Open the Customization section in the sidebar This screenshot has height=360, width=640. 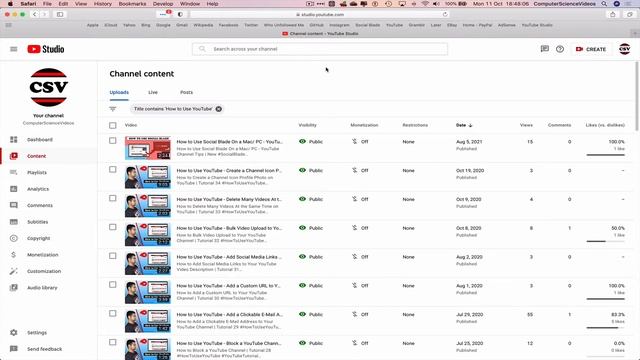[44, 271]
